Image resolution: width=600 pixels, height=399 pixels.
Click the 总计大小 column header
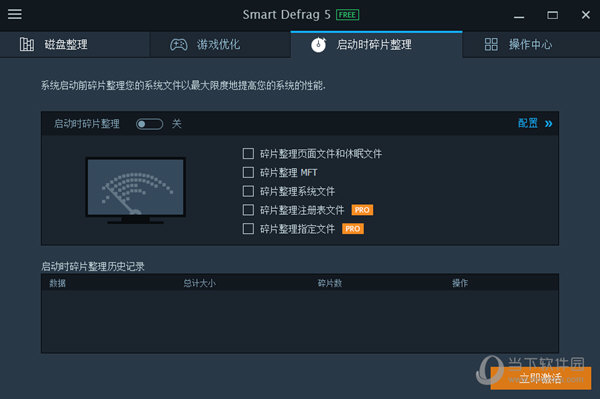(x=199, y=283)
